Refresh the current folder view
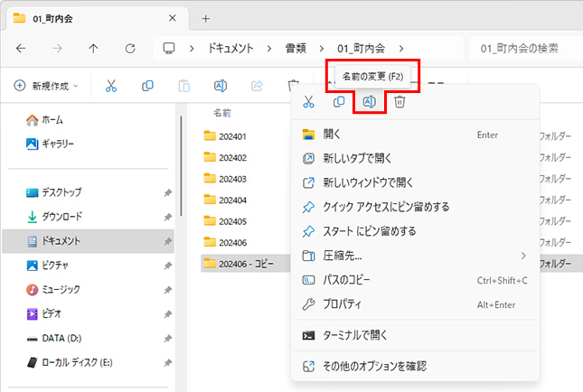This screenshot has height=392, width=583. [130, 48]
